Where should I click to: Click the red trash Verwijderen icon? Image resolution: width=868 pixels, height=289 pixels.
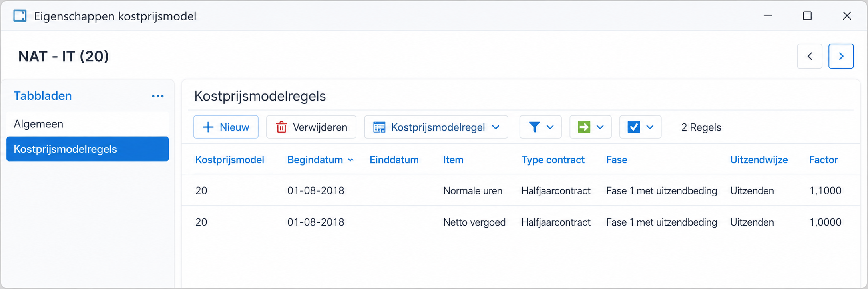click(x=281, y=127)
